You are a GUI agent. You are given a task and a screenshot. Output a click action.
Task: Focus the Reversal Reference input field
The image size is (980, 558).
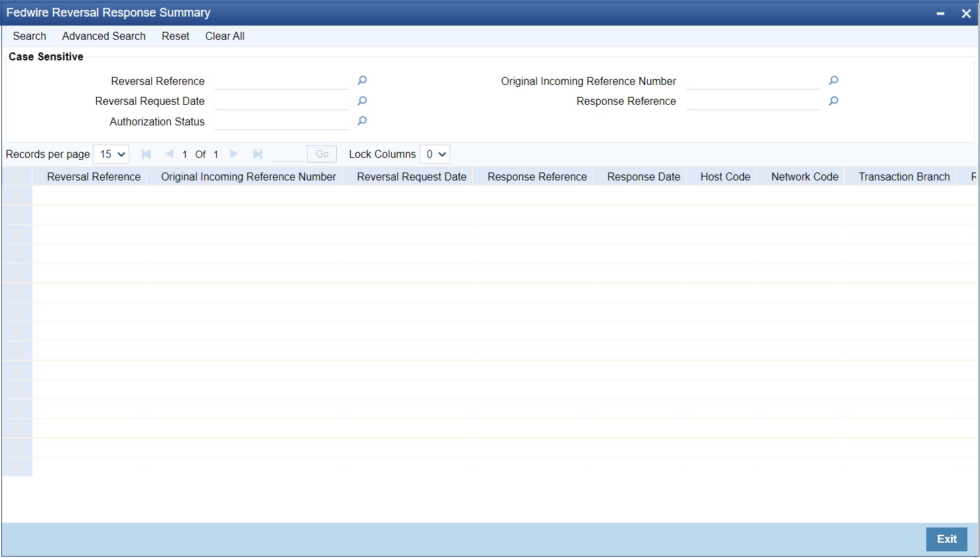tap(282, 81)
